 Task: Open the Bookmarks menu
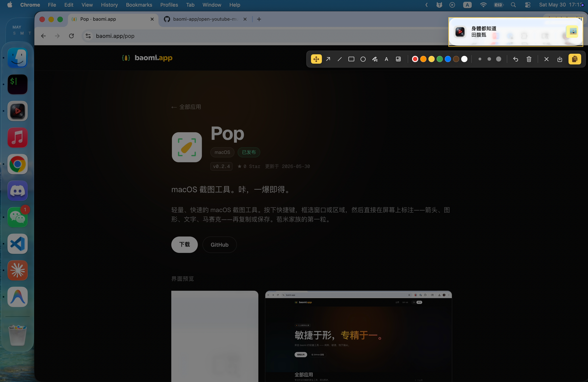tap(139, 5)
